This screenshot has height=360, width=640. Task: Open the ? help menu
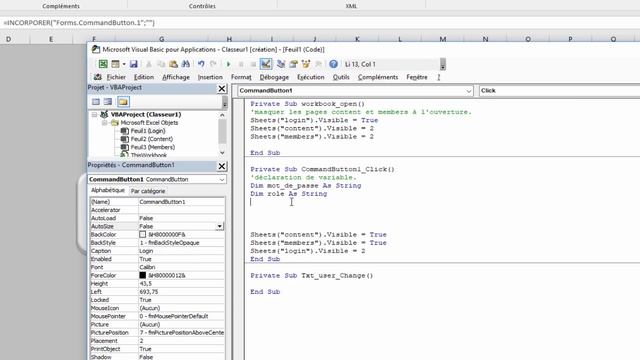click(x=439, y=77)
